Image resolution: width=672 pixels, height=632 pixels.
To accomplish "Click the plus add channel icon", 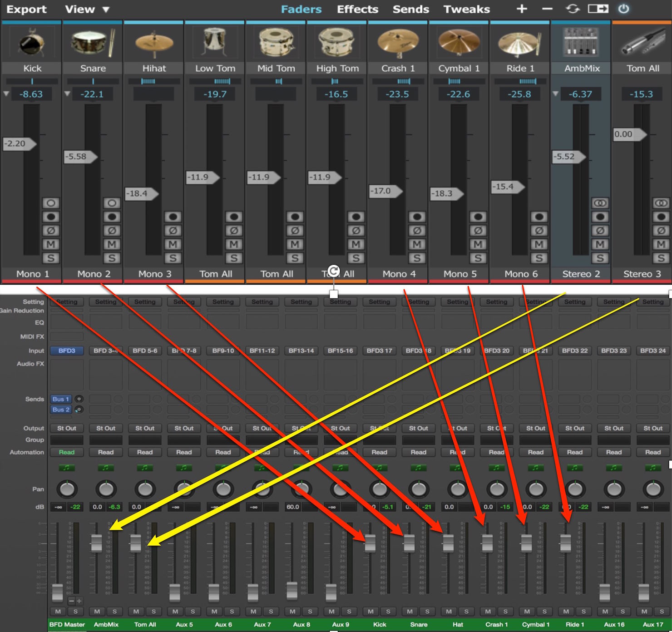I will (522, 9).
